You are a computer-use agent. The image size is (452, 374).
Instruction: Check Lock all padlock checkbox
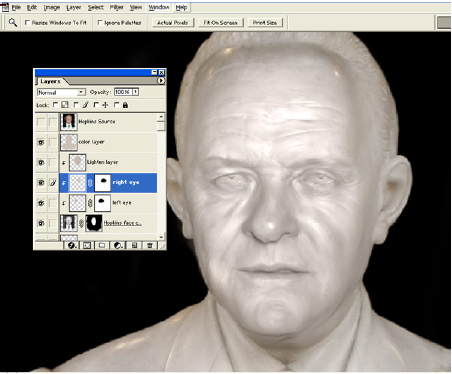click(x=117, y=105)
